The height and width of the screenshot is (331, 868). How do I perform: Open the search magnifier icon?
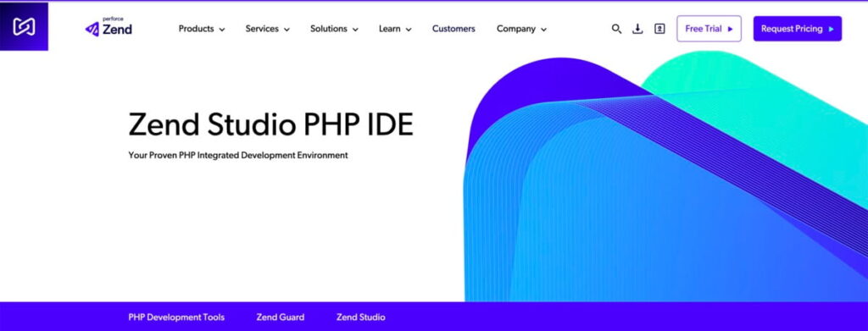pos(616,29)
